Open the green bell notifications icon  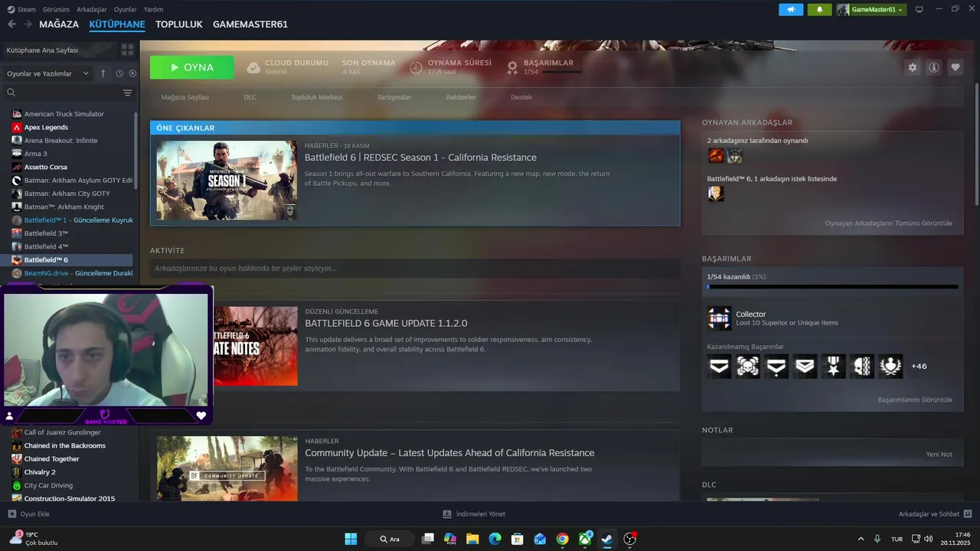click(819, 9)
